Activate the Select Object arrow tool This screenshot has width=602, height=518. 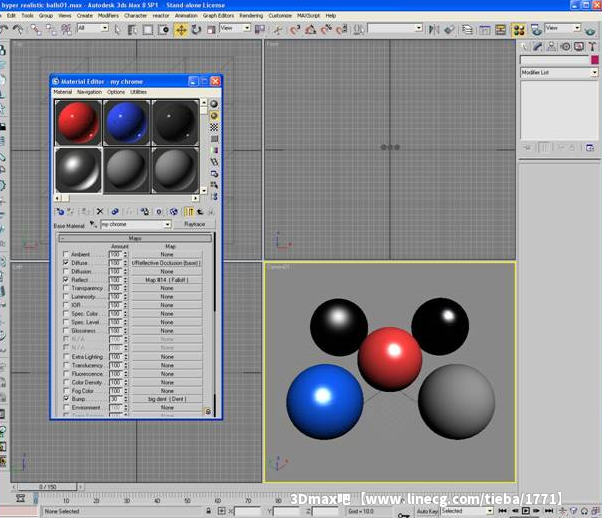click(117, 30)
